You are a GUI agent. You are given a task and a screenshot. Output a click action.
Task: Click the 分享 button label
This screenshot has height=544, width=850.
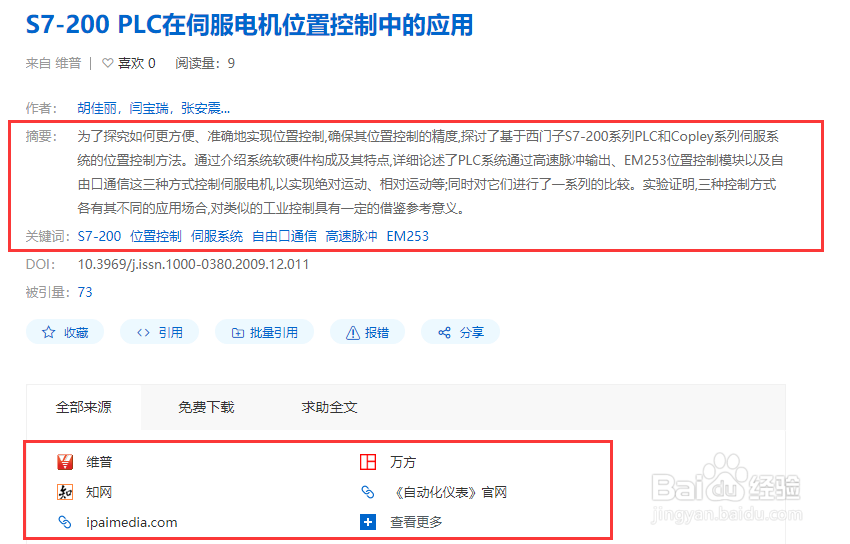(472, 332)
